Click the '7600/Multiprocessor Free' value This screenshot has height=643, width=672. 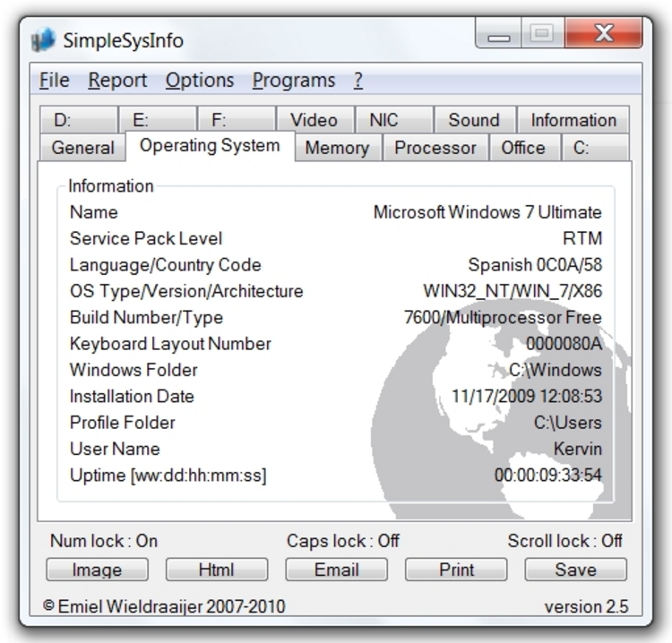pos(504,317)
